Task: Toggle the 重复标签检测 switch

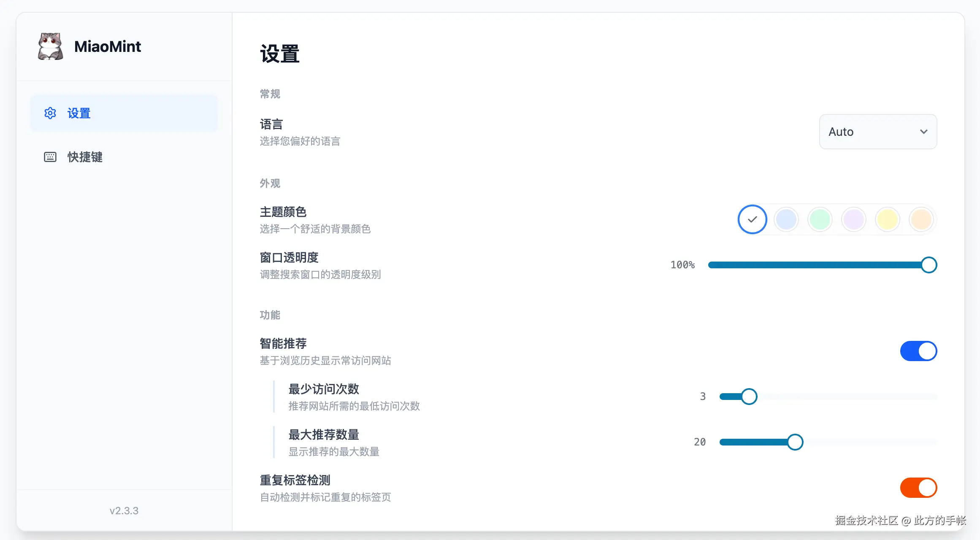Action: click(x=918, y=488)
